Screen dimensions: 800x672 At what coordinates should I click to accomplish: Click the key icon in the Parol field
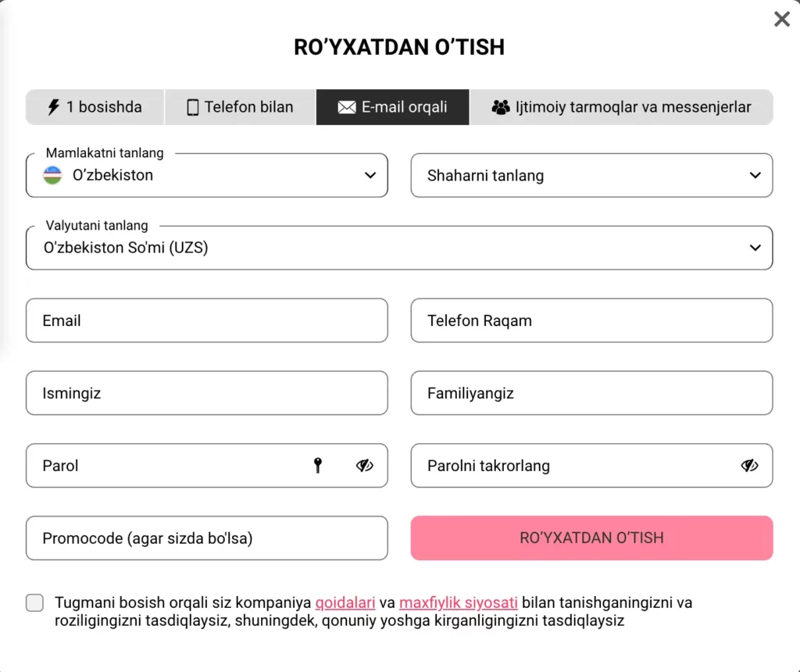pyautogui.click(x=318, y=465)
